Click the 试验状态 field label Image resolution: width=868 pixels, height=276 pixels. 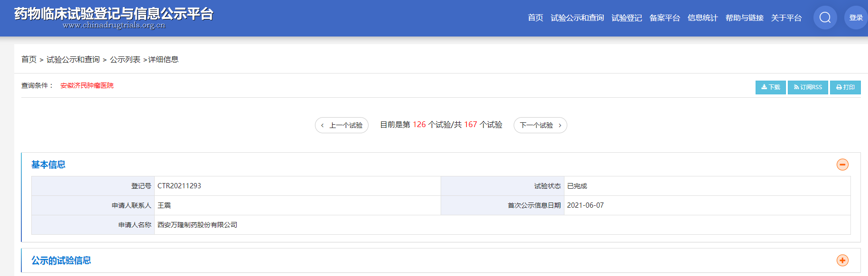pyautogui.click(x=547, y=186)
